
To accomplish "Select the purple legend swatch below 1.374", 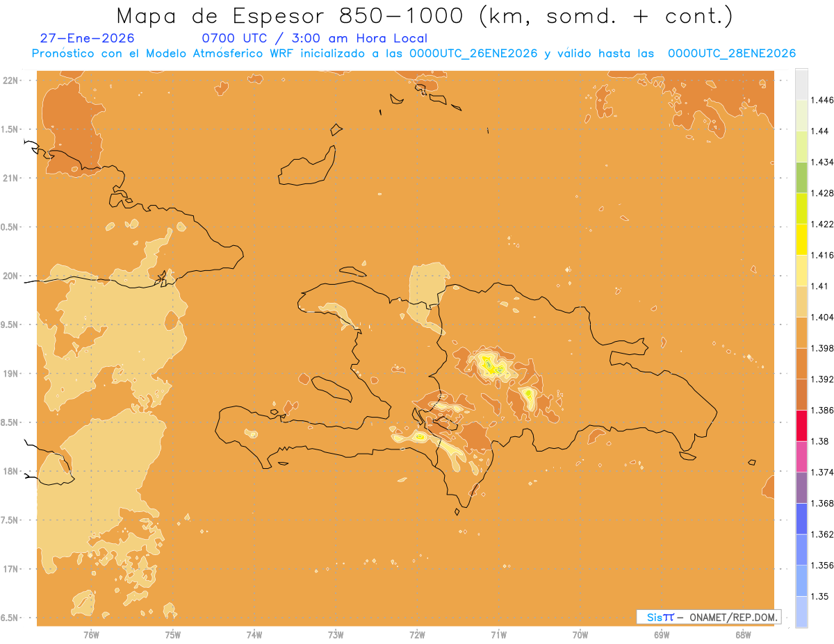I will pos(801,488).
